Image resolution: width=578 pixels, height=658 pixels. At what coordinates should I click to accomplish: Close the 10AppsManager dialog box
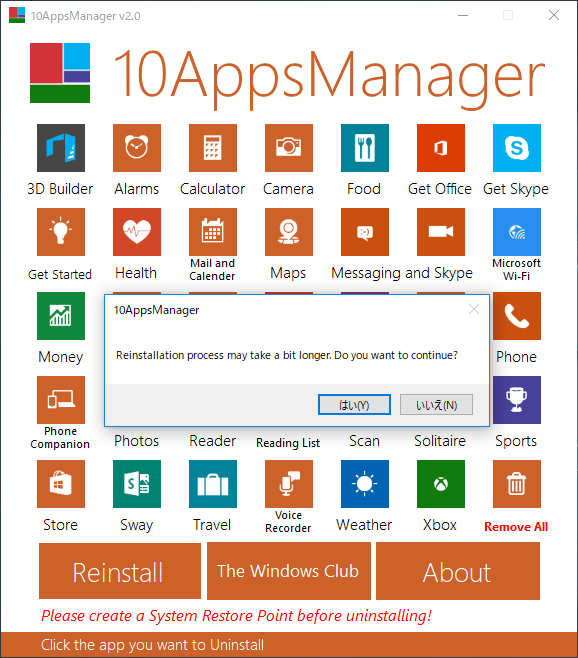point(474,310)
